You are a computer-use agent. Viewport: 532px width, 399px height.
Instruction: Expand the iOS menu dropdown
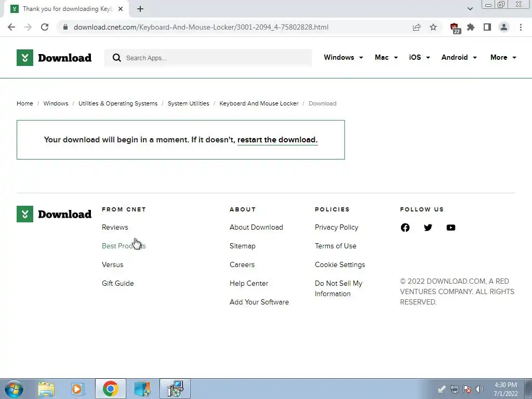coord(419,57)
